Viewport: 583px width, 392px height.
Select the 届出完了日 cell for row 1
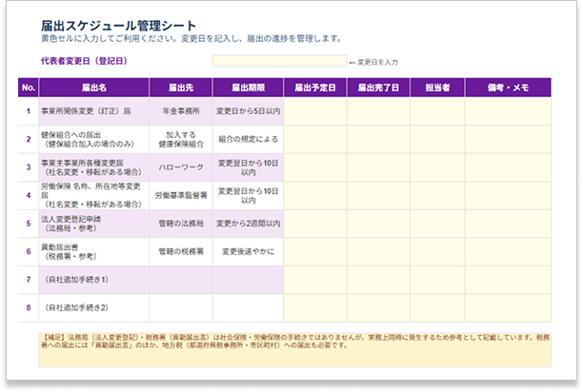(x=378, y=111)
